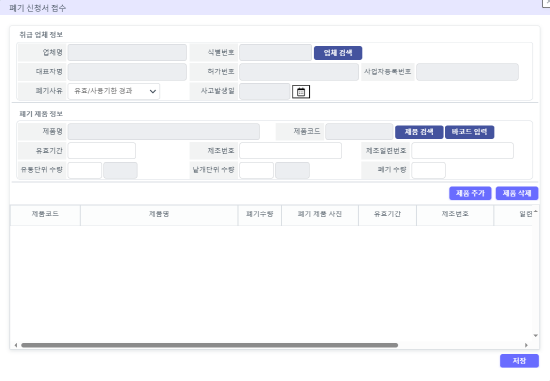Click the 유효기간 input field
The image size is (550, 381).
point(102,151)
